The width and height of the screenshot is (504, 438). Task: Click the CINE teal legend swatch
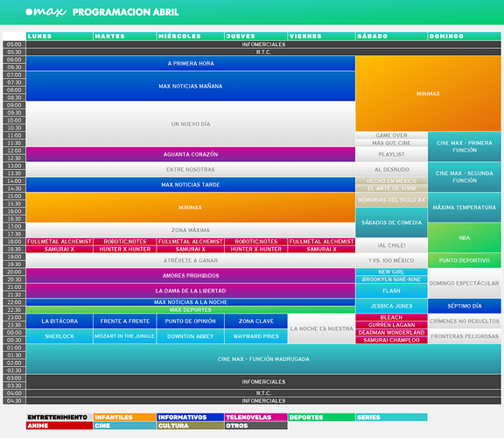click(125, 426)
